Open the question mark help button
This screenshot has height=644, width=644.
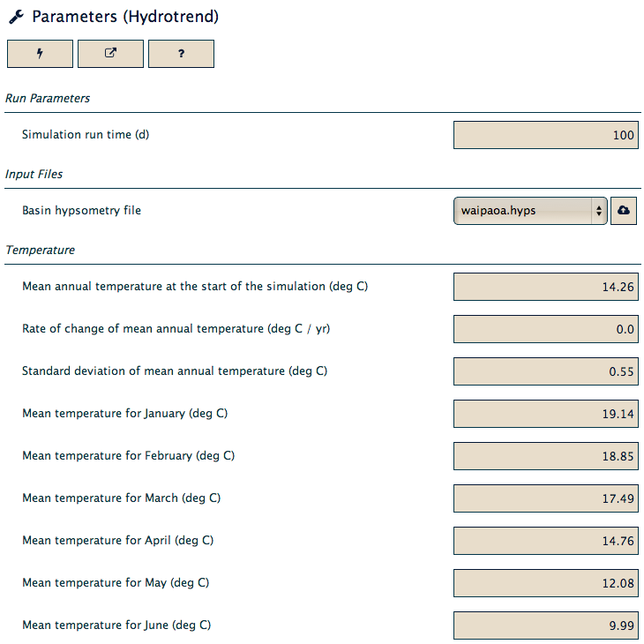[x=181, y=54]
